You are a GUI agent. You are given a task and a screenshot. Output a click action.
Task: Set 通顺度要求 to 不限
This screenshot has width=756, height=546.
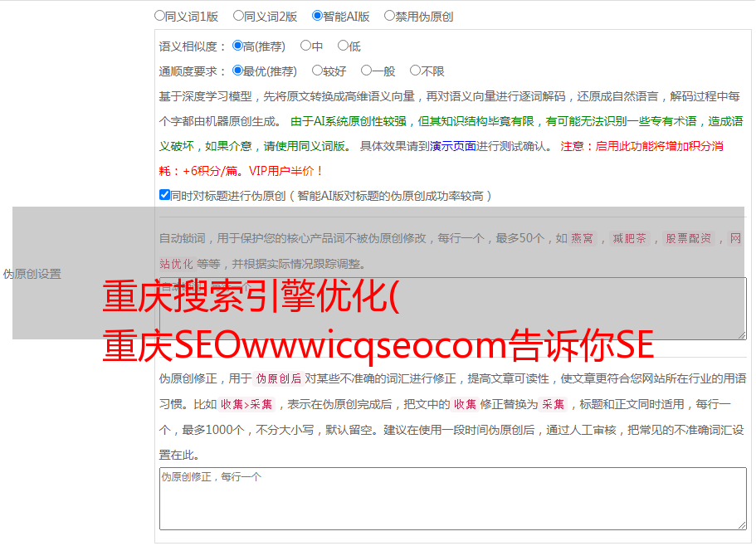click(x=415, y=71)
